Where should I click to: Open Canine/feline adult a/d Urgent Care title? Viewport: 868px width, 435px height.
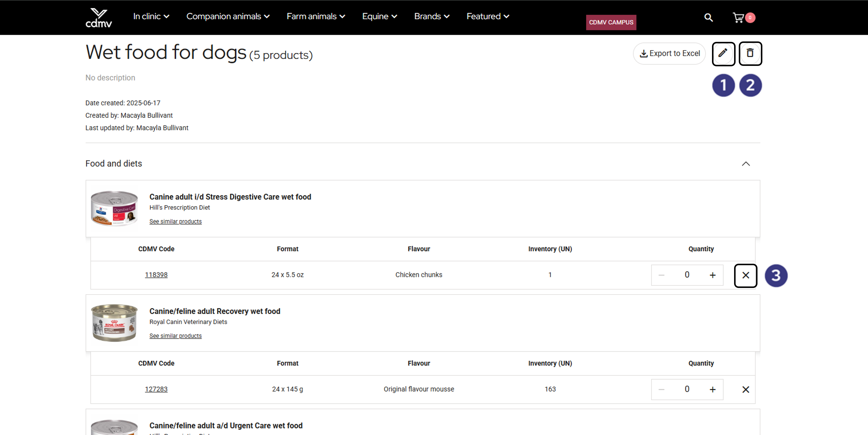pos(226,426)
